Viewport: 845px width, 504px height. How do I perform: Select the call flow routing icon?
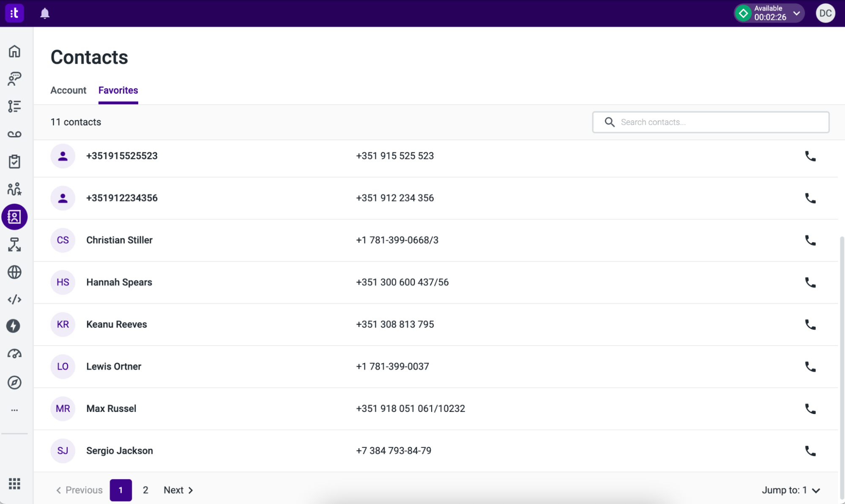14,245
